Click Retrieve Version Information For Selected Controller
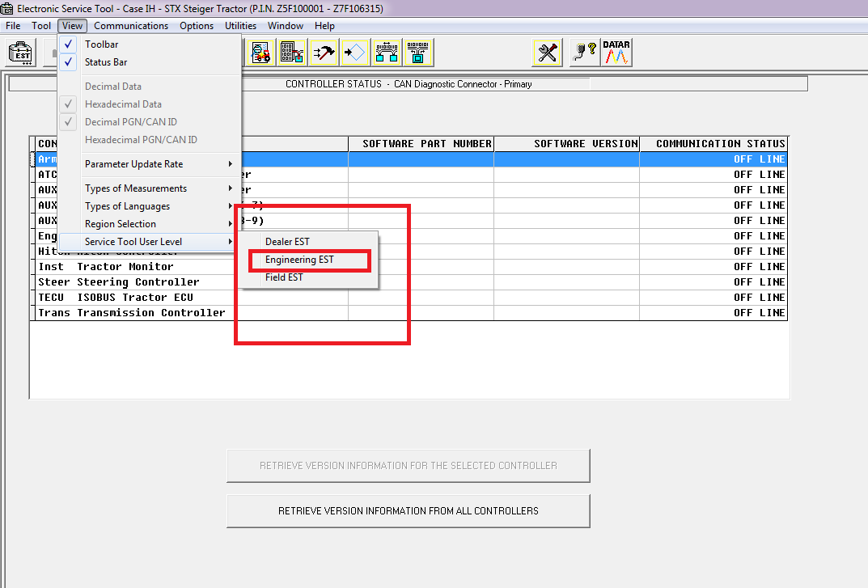The height and width of the screenshot is (588, 868). 408,466
